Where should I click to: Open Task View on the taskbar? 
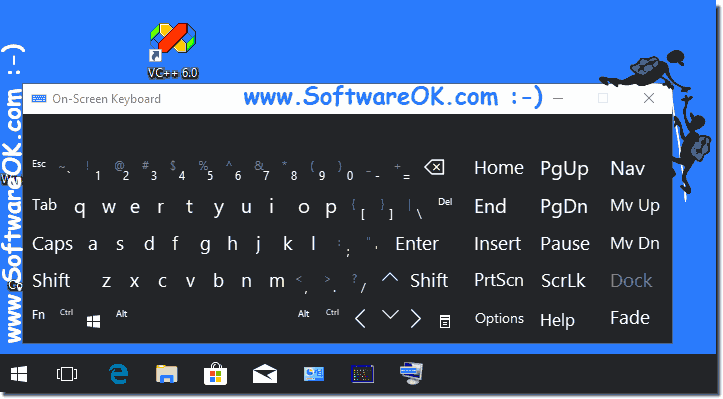pyautogui.click(x=67, y=374)
